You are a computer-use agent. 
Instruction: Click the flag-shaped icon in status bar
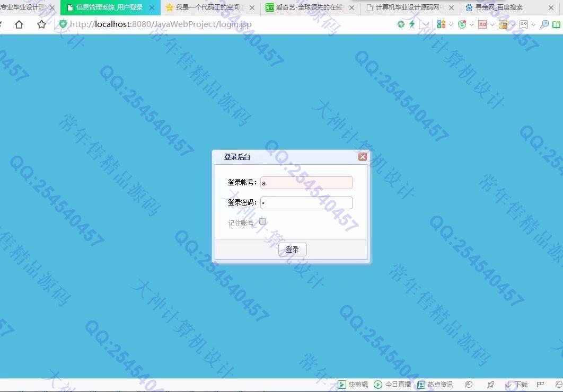[x=540, y=385]
